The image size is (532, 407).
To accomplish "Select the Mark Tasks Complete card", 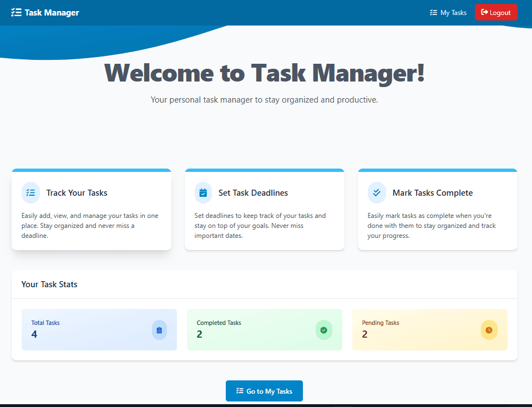I will (x=437, y=209).
